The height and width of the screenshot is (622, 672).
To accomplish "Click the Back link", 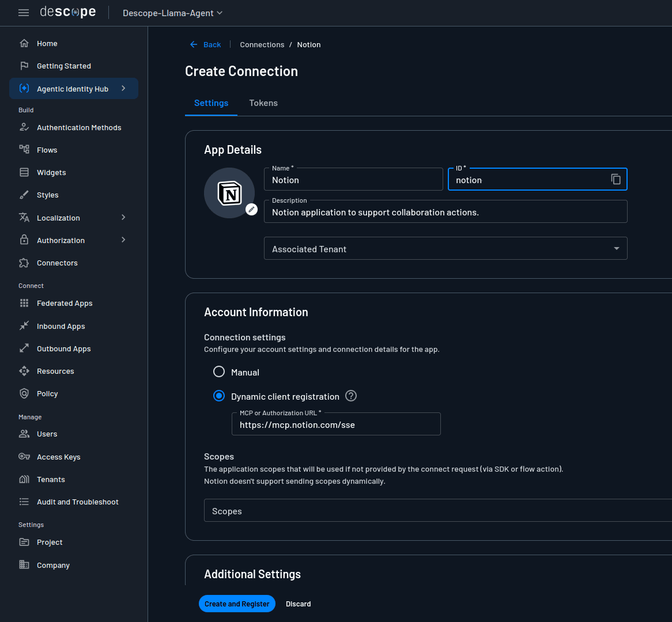I will [x=205, y=44].
